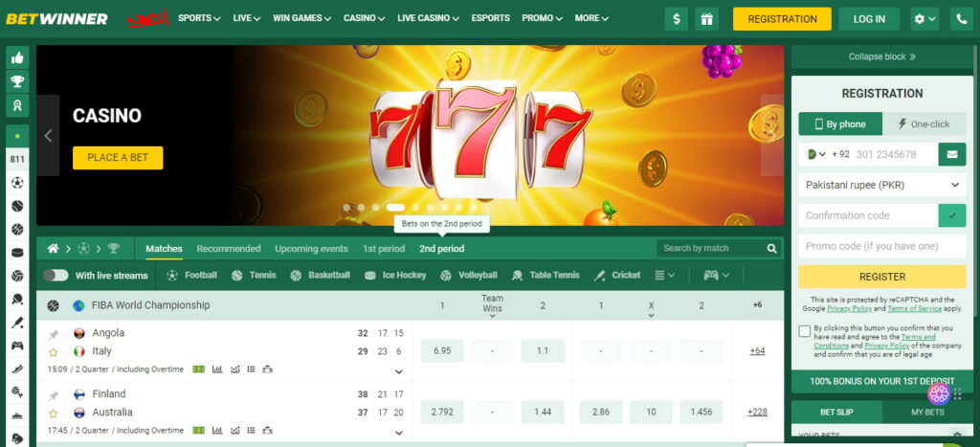Click the confirmation code checkmark button

[952, 215]
